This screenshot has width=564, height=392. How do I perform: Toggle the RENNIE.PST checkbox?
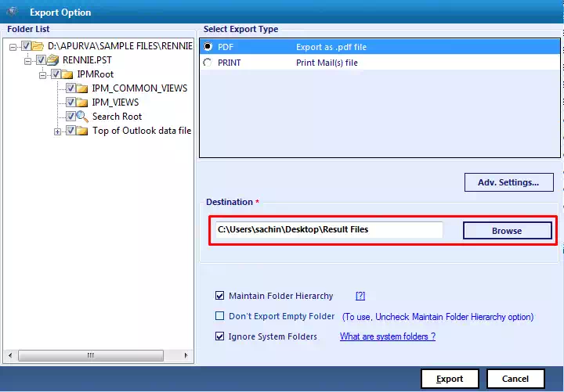41,59
